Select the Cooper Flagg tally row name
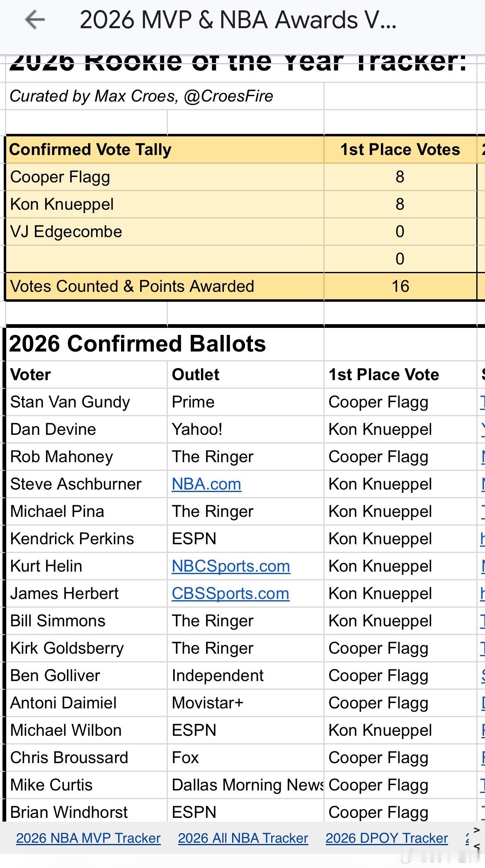Screen dimensions: 485x868 61,177
